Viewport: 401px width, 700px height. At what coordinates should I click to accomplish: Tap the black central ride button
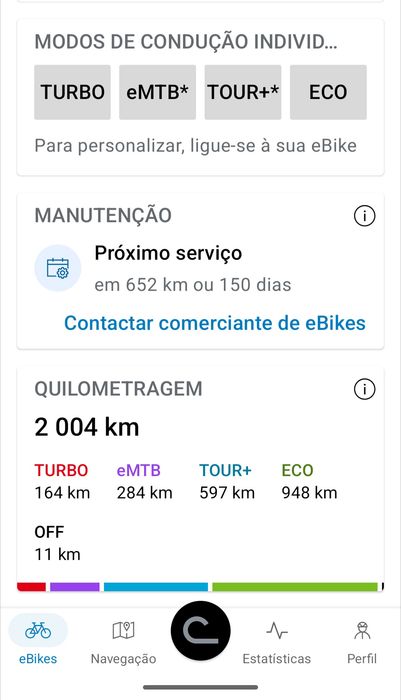coord(200,631)
